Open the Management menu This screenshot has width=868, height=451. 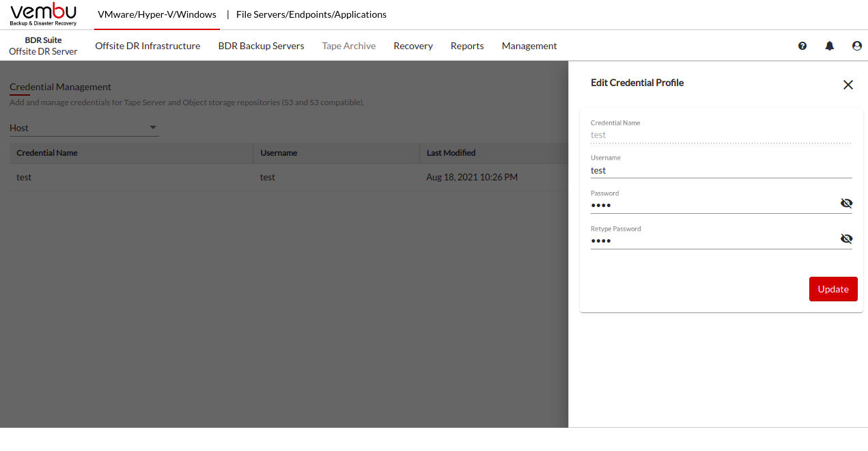[529, 46]
